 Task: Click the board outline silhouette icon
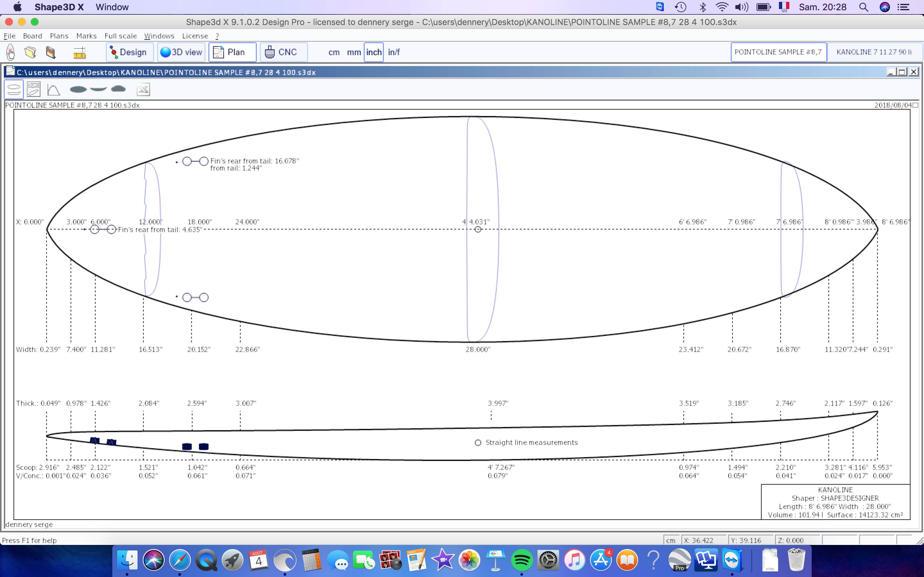78,89
